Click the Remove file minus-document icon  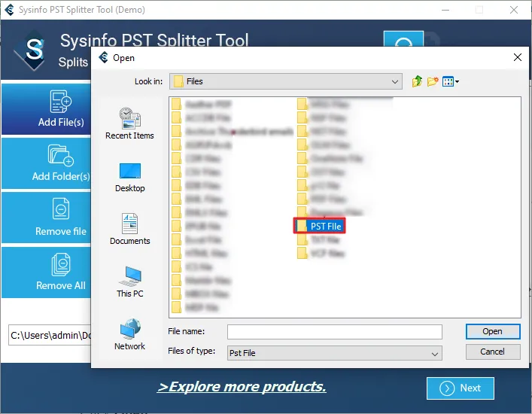(61, 209)
